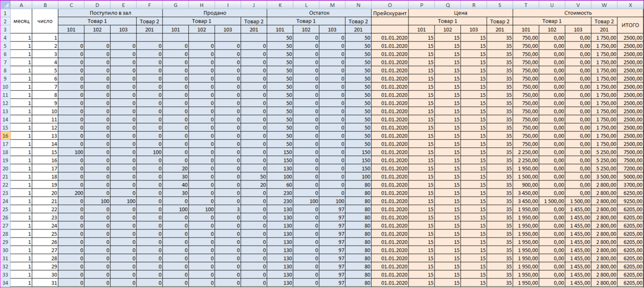Screen dimensions: 644x288
Task: Click the 'Прейскурант' header cell
Action: point(390,12)
